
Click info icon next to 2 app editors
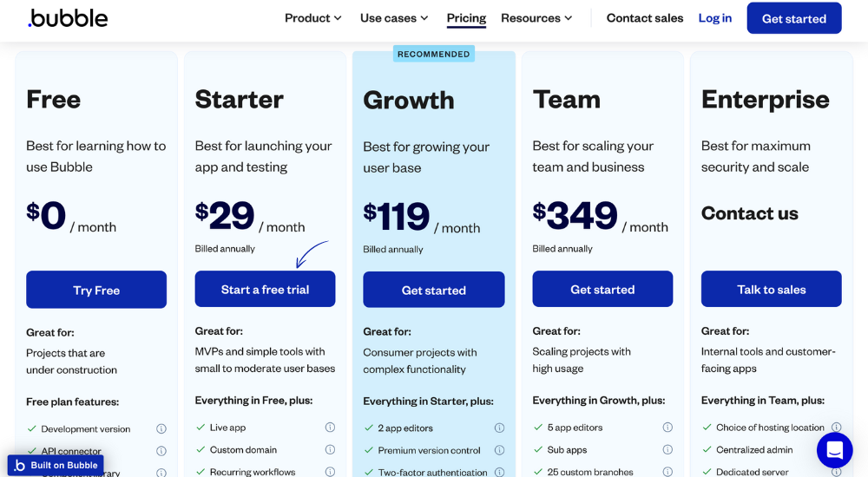[x=499, y=428]
